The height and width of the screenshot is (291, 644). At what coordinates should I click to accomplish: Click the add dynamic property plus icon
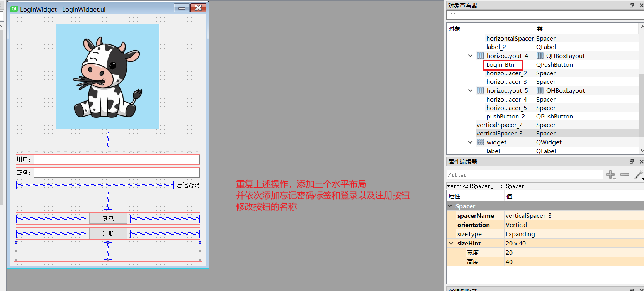(x=610, y=175)
